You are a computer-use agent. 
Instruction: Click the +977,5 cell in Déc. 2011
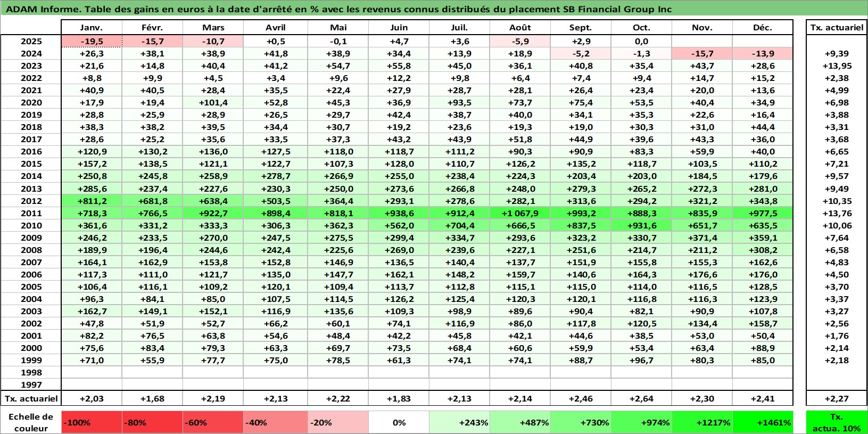(763, 213)
